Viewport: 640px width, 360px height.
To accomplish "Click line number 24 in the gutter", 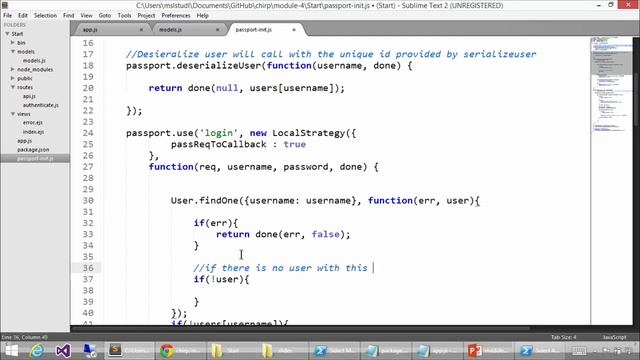I will pyautogui.click(x=88, y=133).
